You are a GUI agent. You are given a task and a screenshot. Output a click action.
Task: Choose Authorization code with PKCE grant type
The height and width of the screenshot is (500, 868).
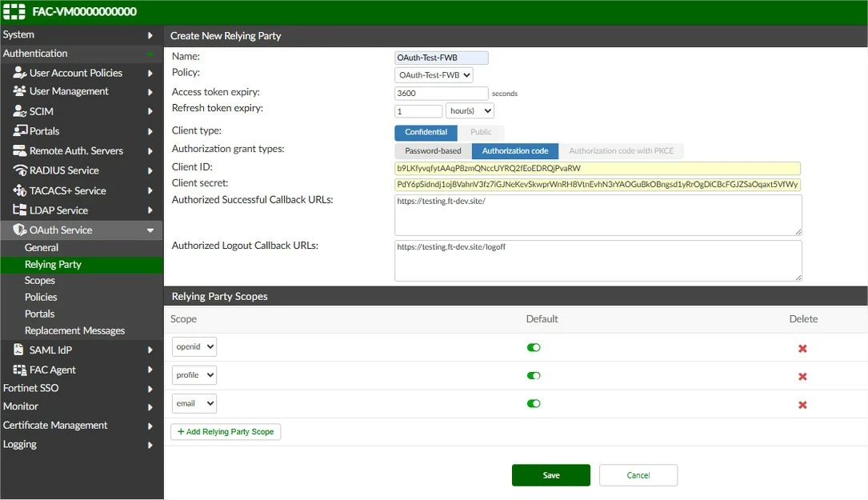[621, 150]
